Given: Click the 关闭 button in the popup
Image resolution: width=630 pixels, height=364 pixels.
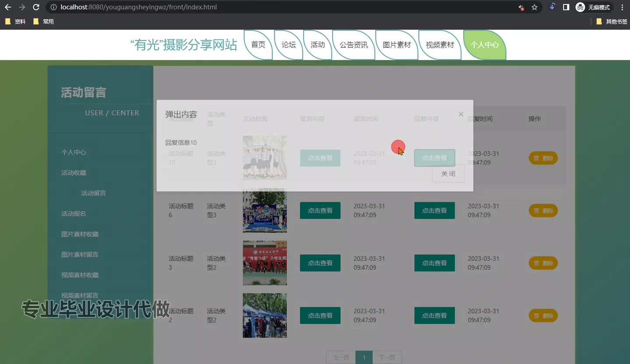Looking at the screenshot, I should coord(448,174).
